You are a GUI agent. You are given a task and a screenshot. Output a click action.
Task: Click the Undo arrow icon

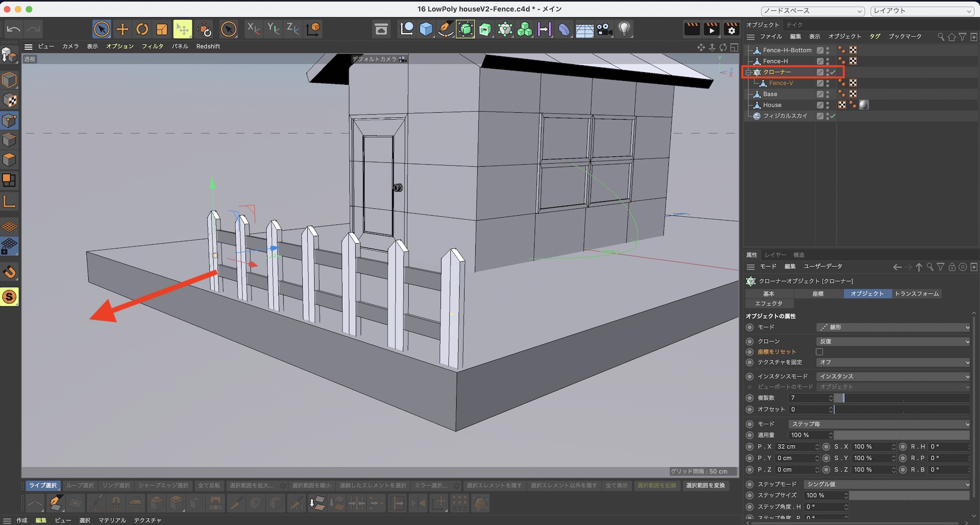[14, 29]
